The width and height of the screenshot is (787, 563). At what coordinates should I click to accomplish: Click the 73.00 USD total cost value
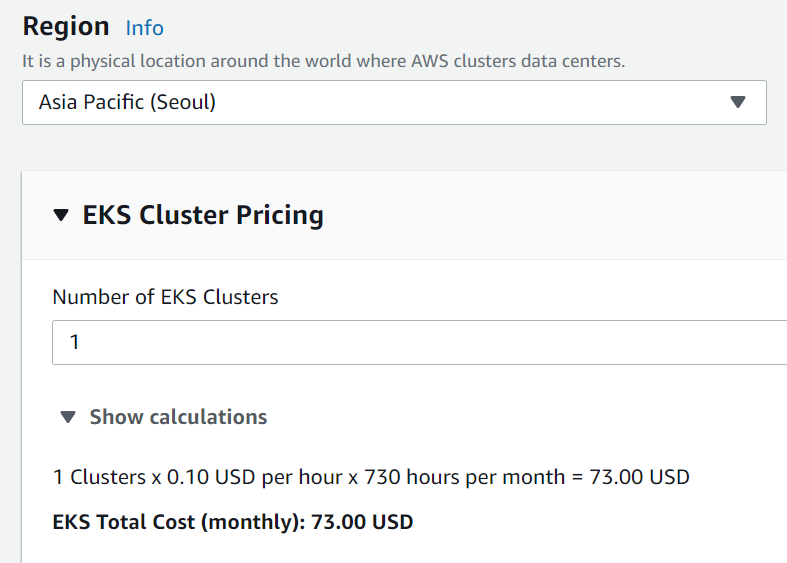(362, 521)
